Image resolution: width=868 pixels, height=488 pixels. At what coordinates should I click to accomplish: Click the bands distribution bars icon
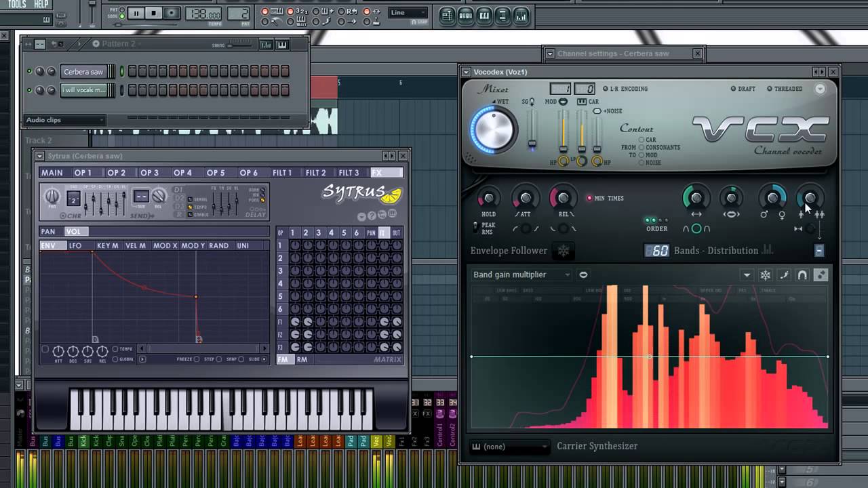768,250
